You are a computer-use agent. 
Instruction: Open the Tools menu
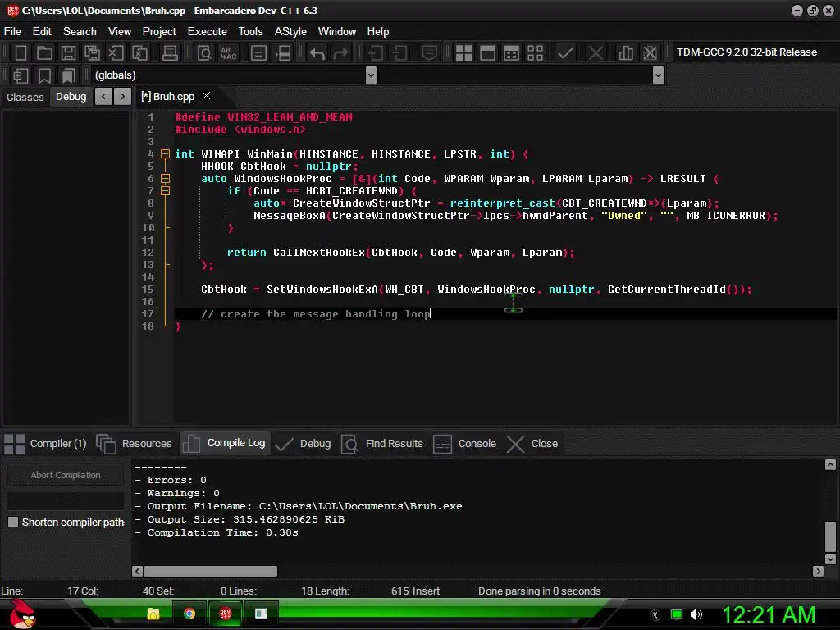(250, 32)
